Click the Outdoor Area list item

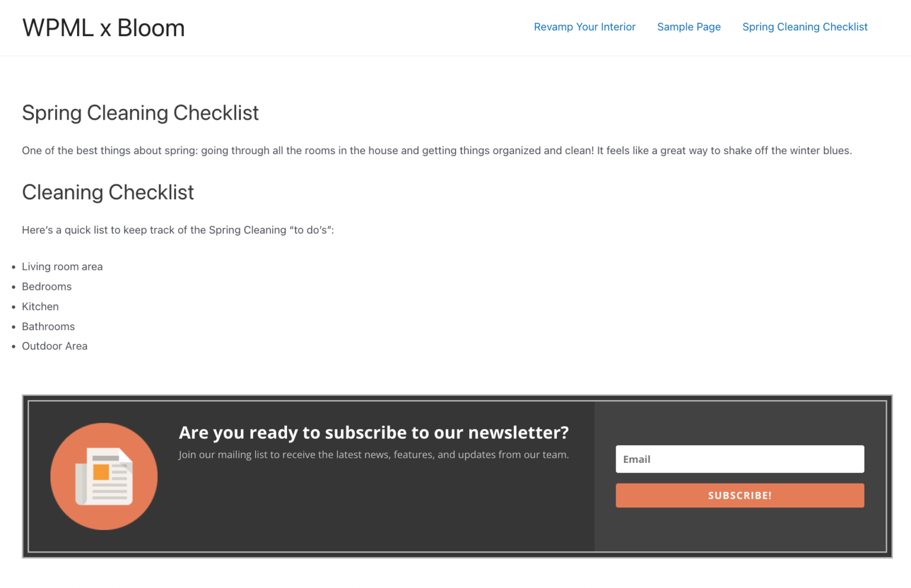pos(55,346)
